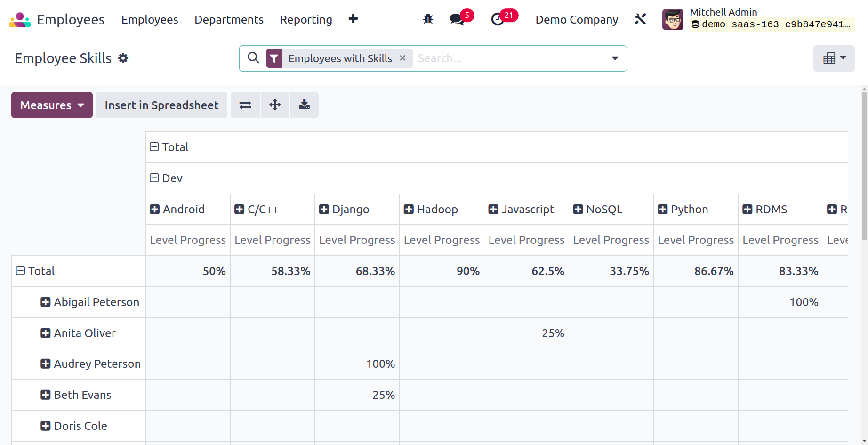Open the Departments menu
This screenshot has height=445, width=868.
(229, 19)
